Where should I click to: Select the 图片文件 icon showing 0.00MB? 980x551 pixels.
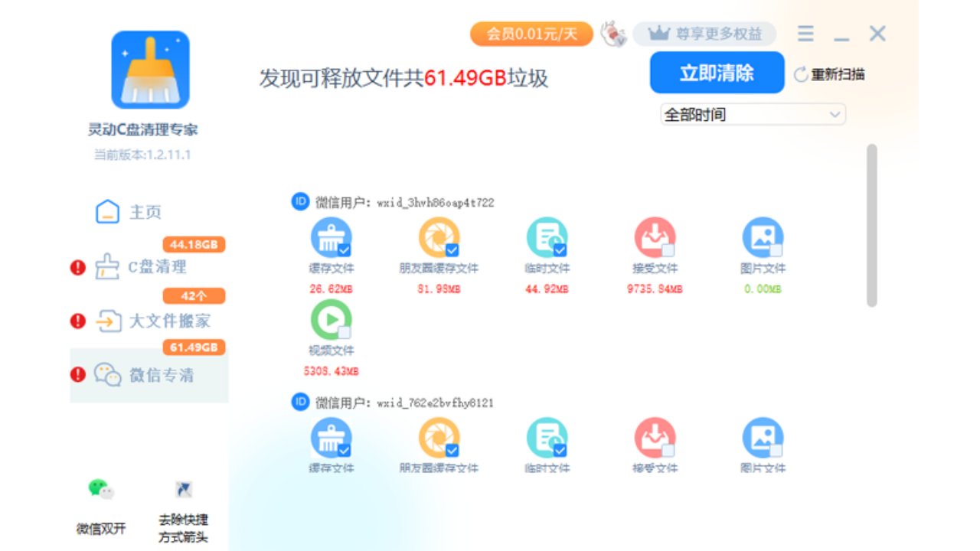click(762, 237)
